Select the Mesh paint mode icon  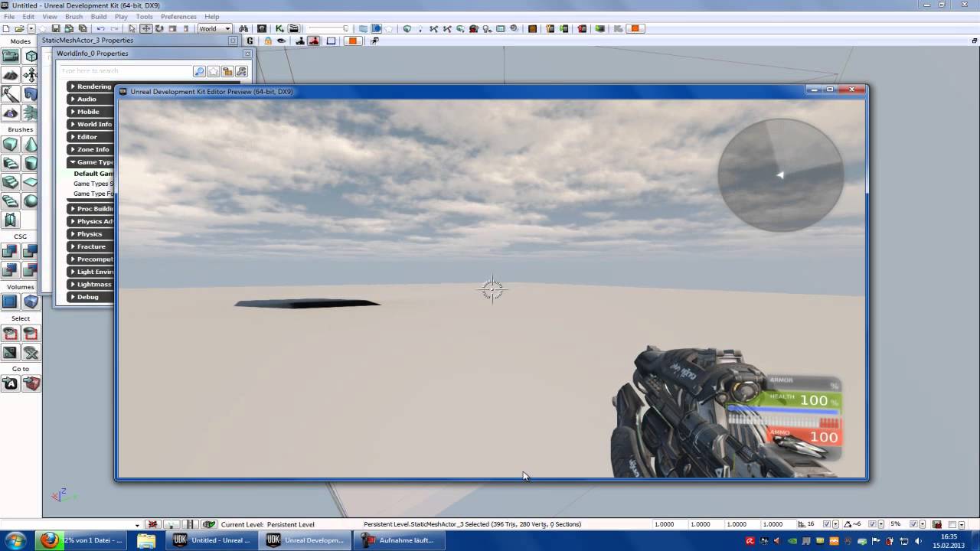10,94
